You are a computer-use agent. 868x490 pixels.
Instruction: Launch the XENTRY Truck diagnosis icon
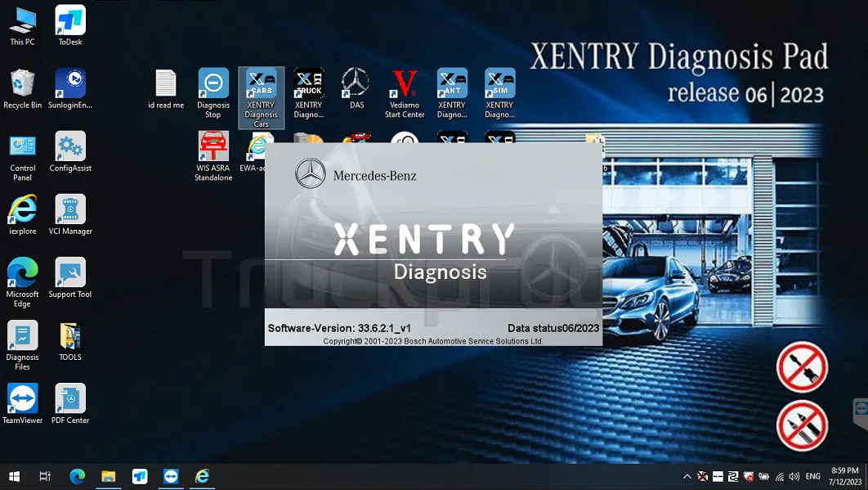point(309,93)
